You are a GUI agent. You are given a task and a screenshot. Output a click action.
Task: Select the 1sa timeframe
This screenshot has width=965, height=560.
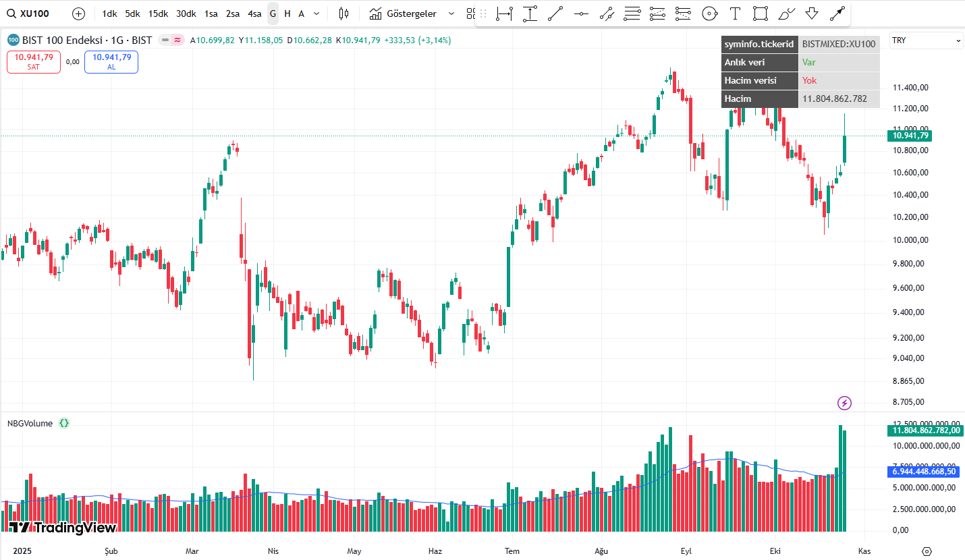coord(211,13)
